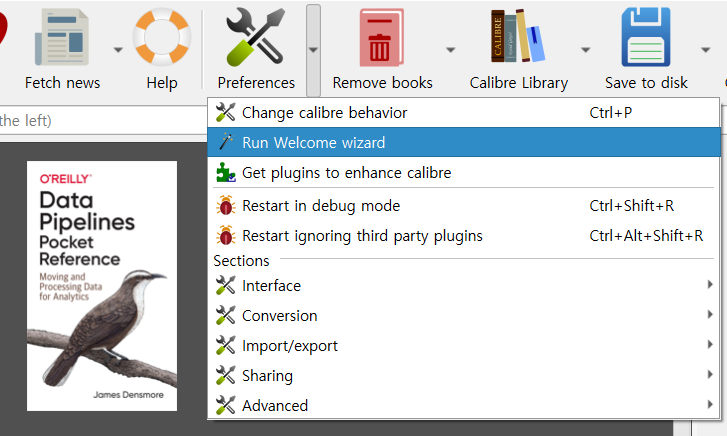Open Help lifebuoy icon
This screenshot has width=727, height=436.
[162, 37]
